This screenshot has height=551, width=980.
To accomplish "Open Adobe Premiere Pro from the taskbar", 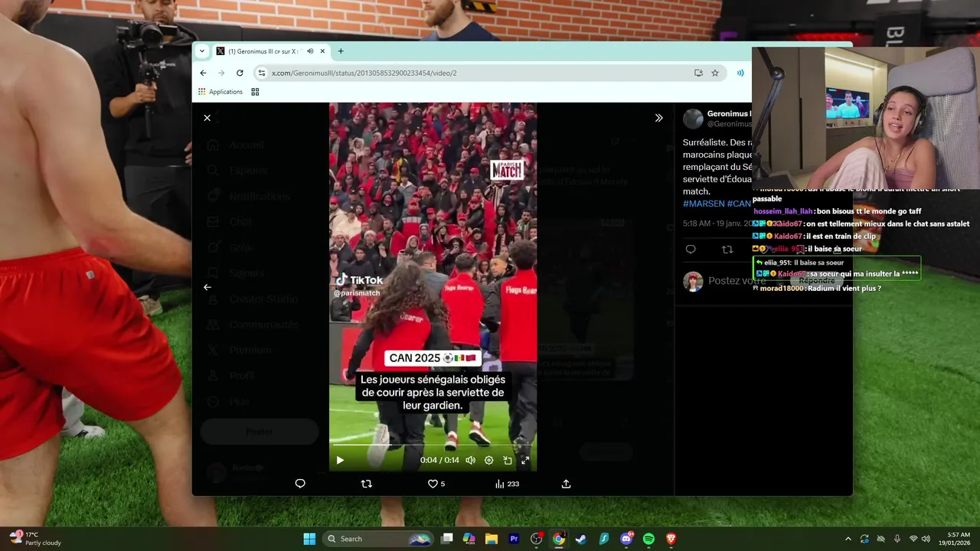I will click(x=514, y=539).
